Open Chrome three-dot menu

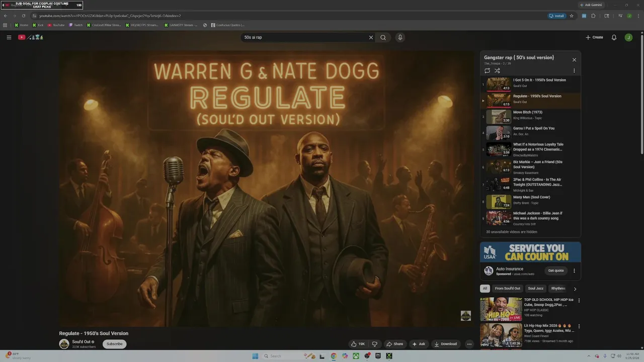638,16
